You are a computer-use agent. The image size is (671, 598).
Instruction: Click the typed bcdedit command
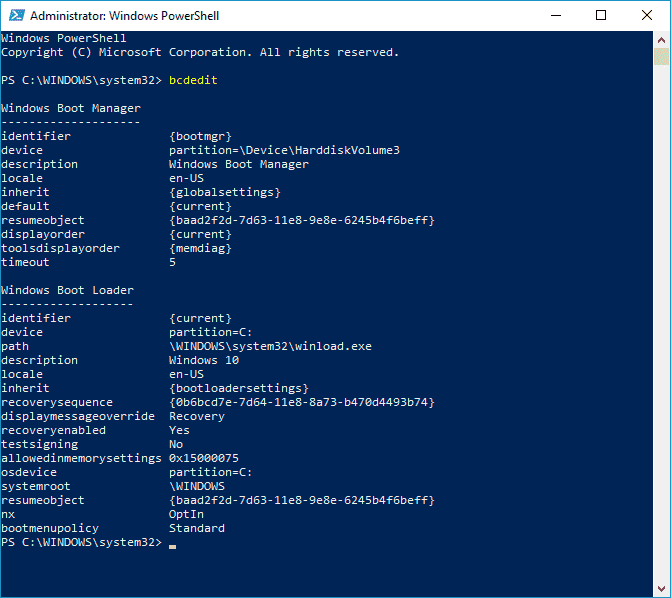tap(193, 80)
